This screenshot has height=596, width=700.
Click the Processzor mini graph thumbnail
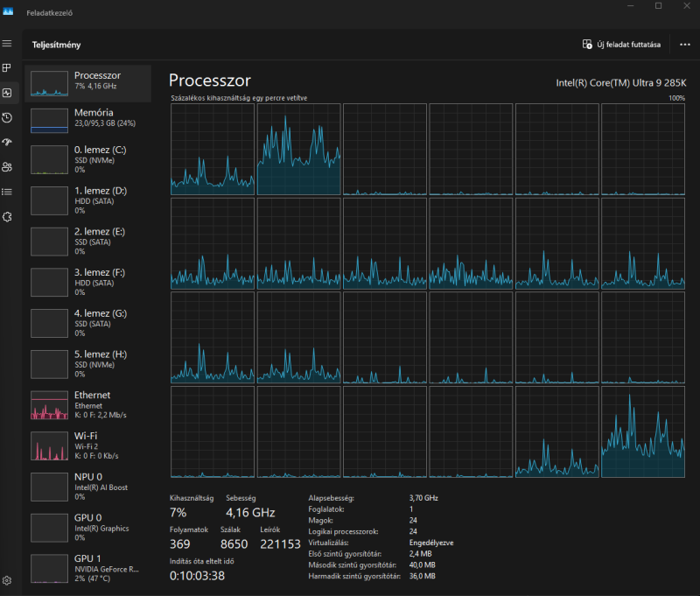[x=49, y=83]
